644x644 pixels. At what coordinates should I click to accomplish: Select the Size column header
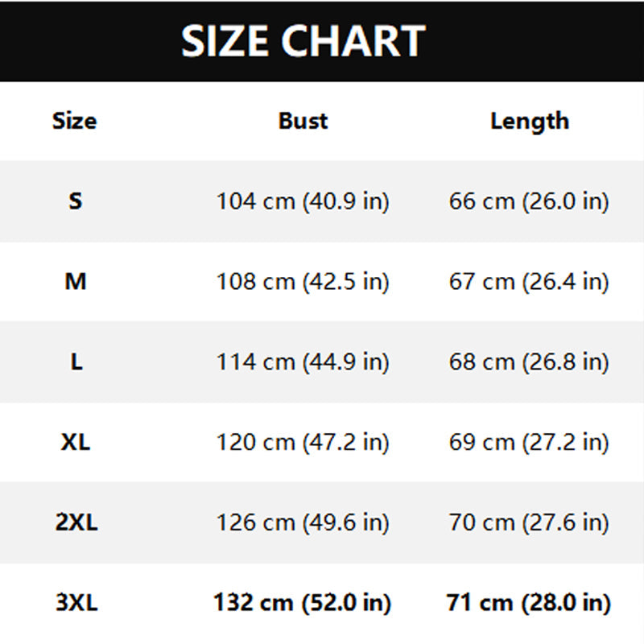(x=75, y=121)
